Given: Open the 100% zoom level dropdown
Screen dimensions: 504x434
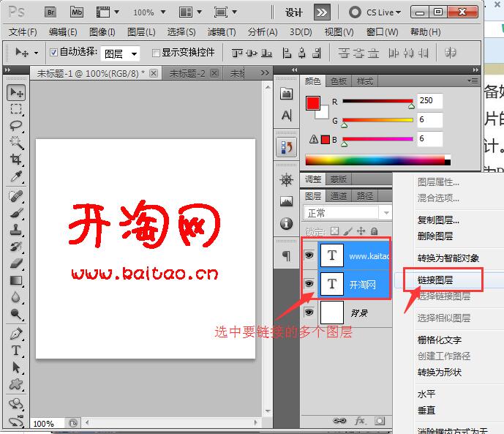Looking at the screenshot, I should [x=149, y=12].
